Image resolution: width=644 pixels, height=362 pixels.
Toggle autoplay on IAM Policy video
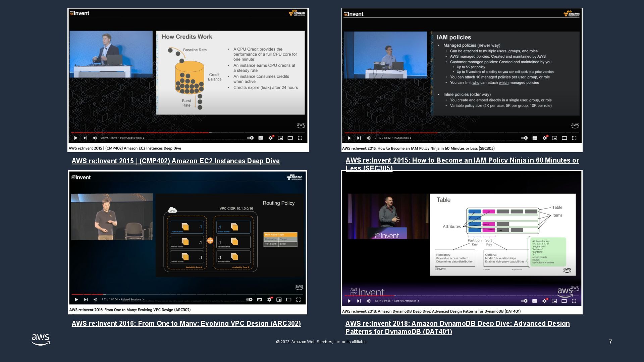click(524, 138)
